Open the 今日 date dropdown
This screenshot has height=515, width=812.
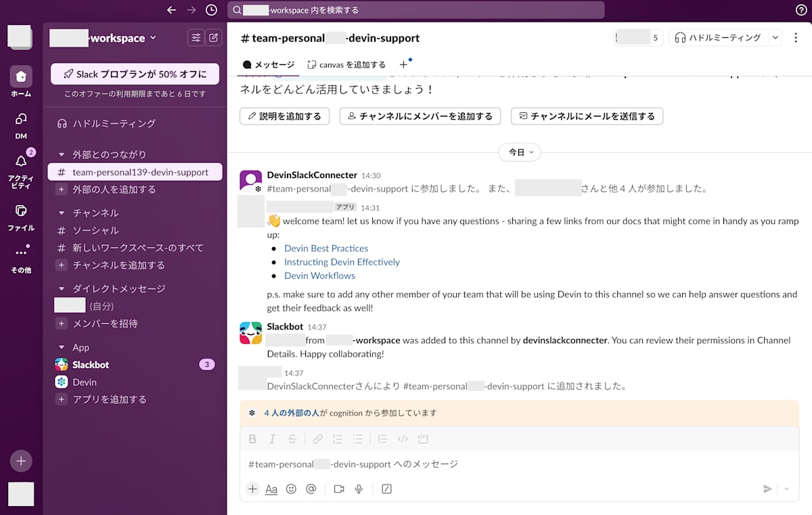click(x=520, y=152)
